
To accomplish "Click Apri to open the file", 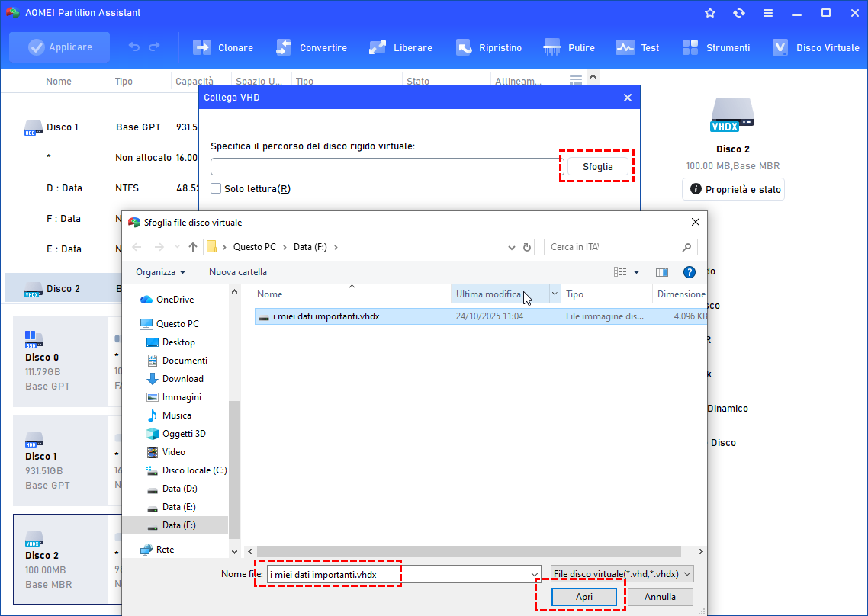I will click(584, 597).
